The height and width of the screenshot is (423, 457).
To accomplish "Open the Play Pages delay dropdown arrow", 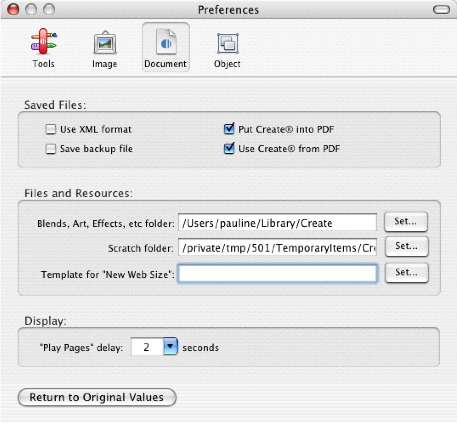I will (x=170, y=346).
